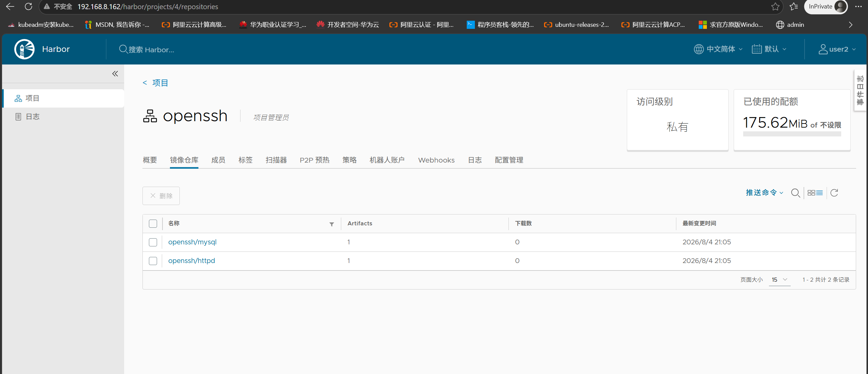Click the InPrivate profile badge
The width and height of the screenshot is (868, 374).
coord(826,6)
